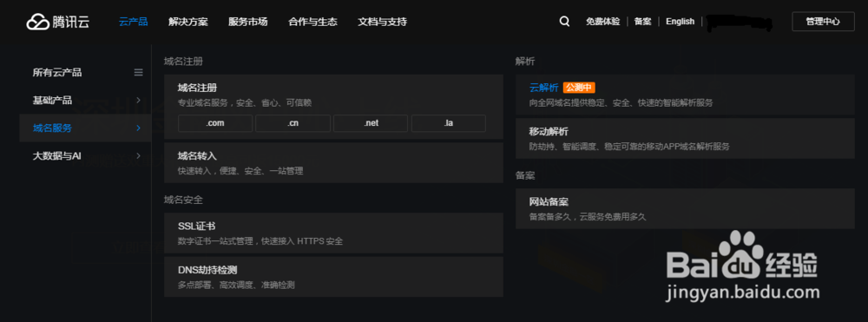
Task: Choose the .com domain button
Action: click(x=214, y=123)
